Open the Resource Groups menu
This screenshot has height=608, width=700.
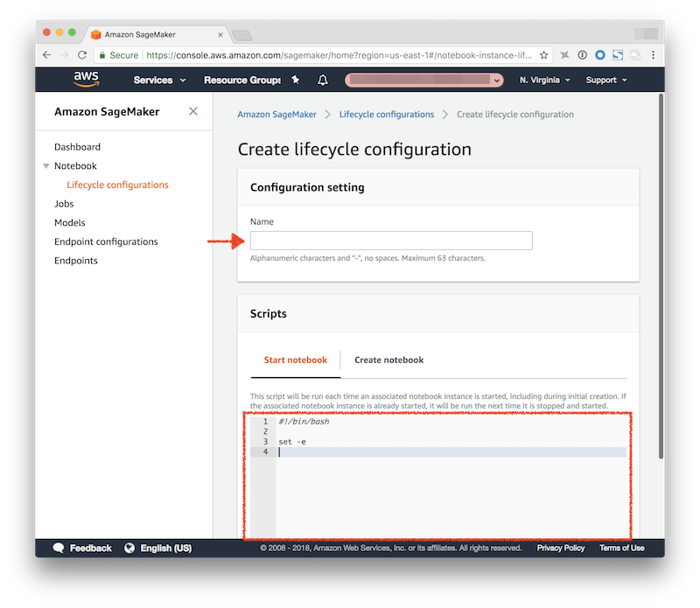(x=242, y=80)
